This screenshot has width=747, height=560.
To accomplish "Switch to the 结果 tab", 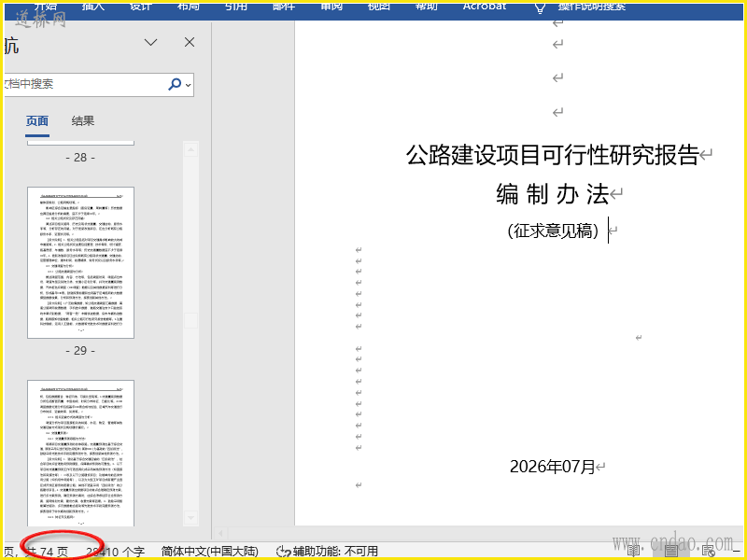I will (x=83, y=121).
